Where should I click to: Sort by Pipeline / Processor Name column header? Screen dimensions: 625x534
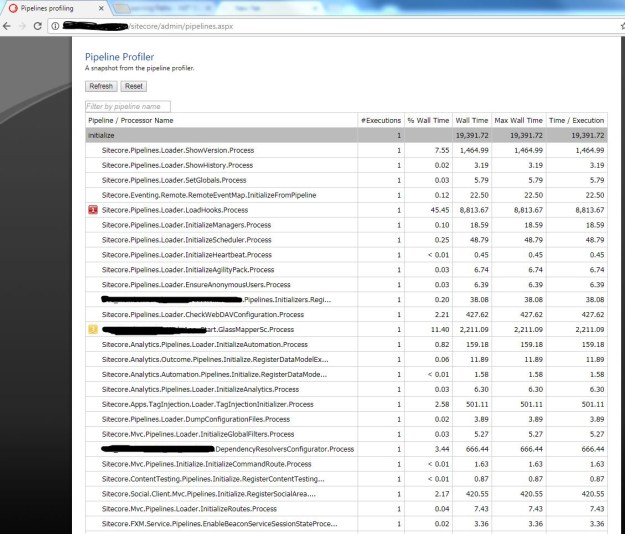(131, 120)
